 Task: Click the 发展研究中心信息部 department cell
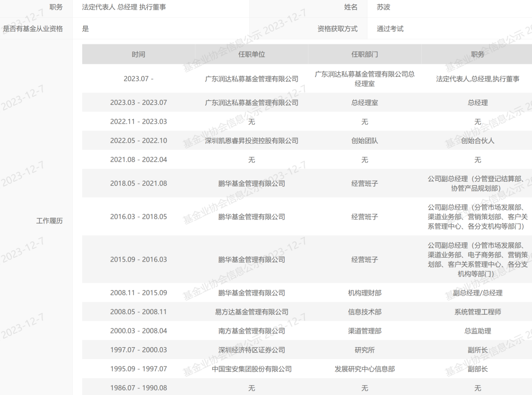pyautogui.click(x=365, y=368)
